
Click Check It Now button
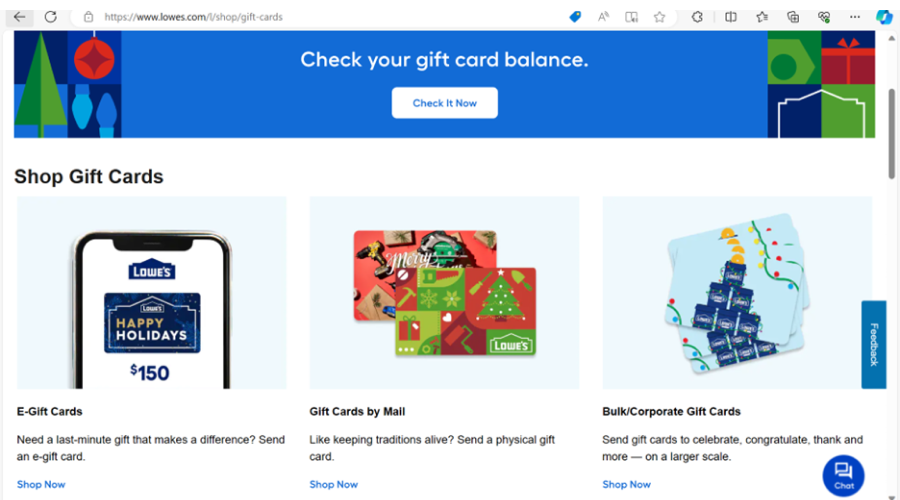click(444, 103)
